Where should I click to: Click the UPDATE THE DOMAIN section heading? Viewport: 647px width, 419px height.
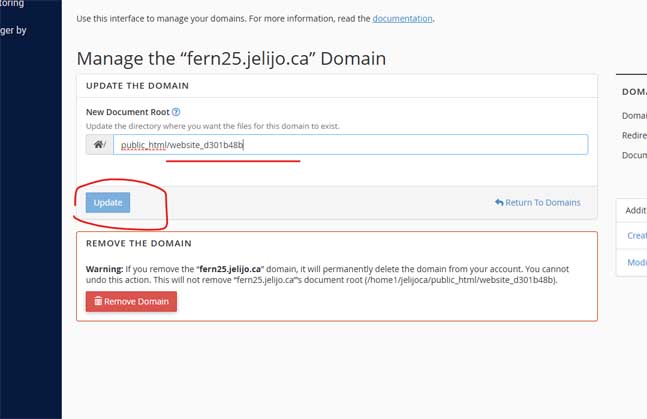tap(137, 85)
